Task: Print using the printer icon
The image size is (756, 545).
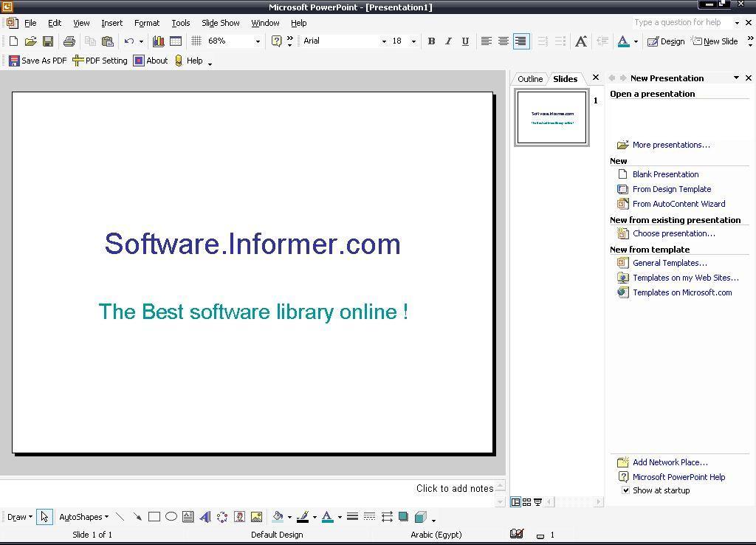Action: click(x=69, y=41)
